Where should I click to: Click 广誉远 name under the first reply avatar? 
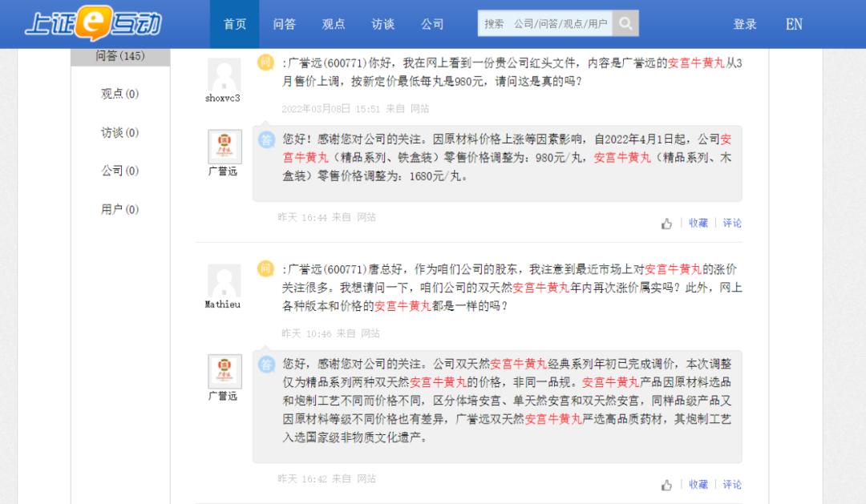pos(223,171)
